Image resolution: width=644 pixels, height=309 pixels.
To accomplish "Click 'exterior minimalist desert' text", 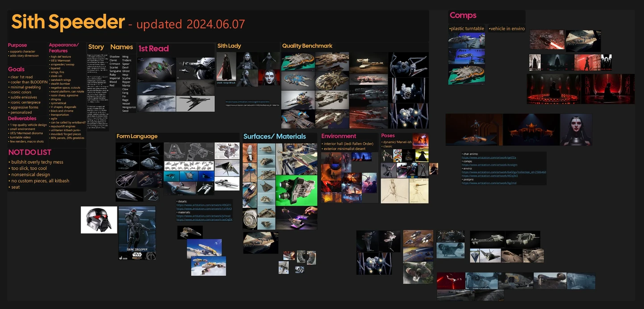I will pos(344,149).
